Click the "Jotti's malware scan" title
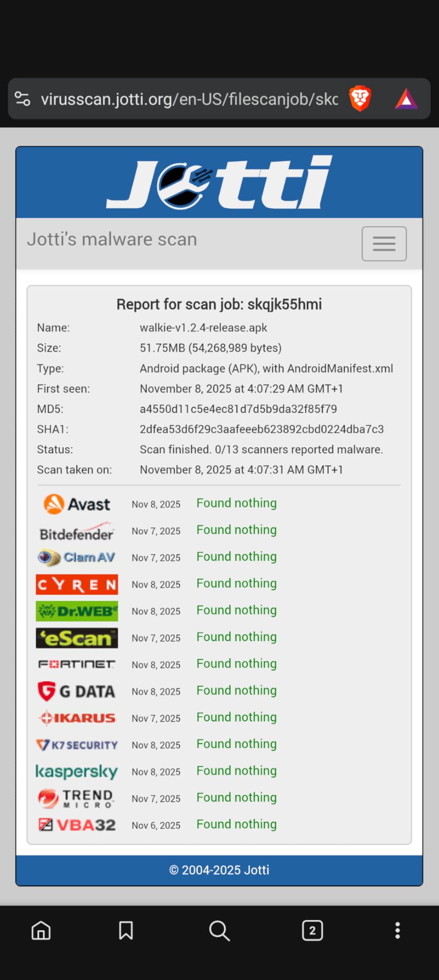The image size is (439, 980). [112, 239]
